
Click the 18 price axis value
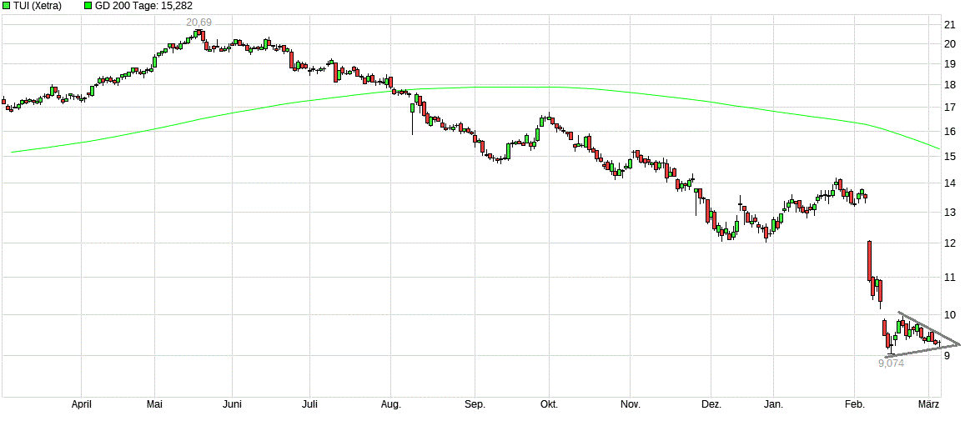pyautogui.click(x=949, y=85)
